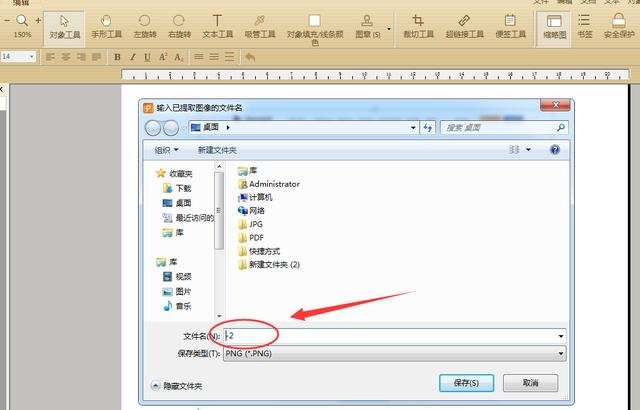Select the 便签工具 sticky note tool
Image resolution: width=640 pixels, height=410 pixels.
[511, 28]
